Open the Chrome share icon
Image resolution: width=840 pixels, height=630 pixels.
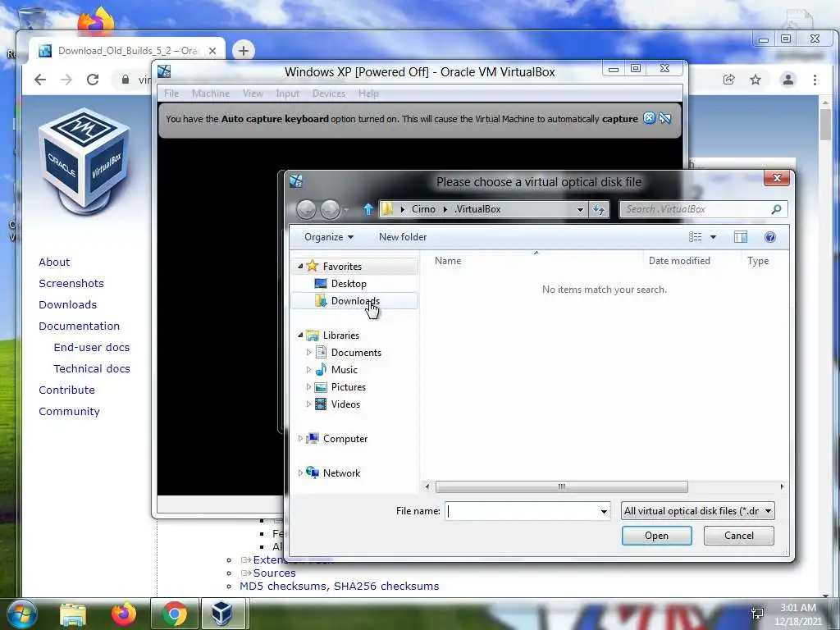point(728,80)
